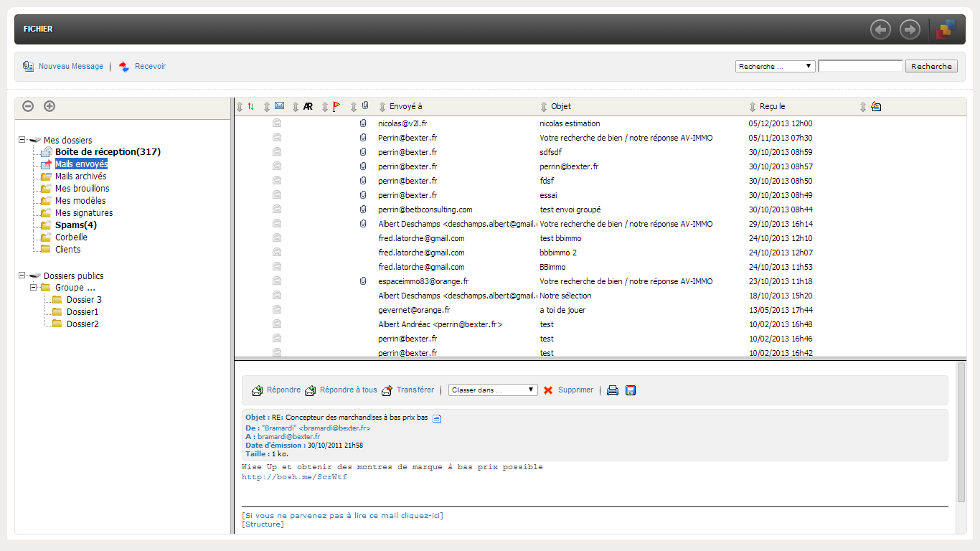Click the Supprimer link
The width and height of the screenshot is (980, 551).
(575, 390)
